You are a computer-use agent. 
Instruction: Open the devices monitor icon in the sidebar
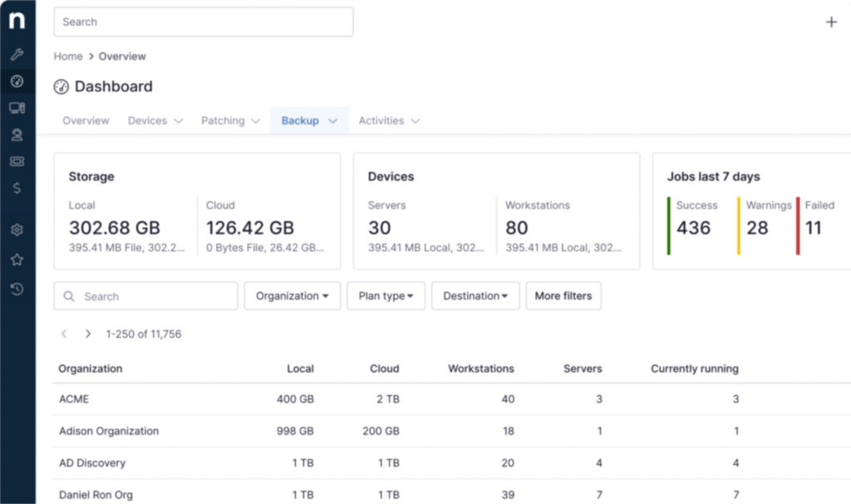point(17,108)
